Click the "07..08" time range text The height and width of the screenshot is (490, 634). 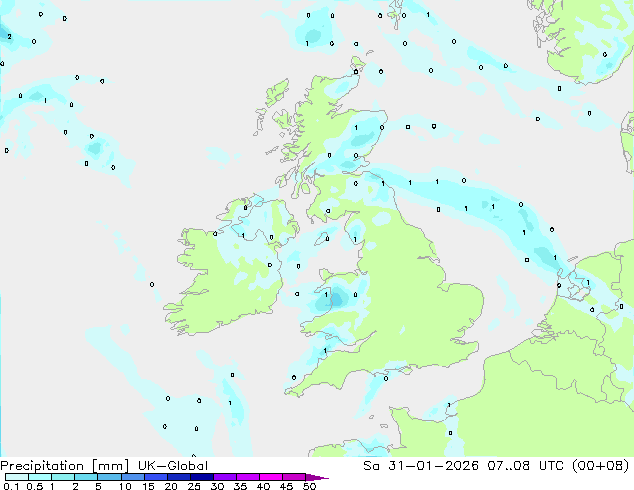508,466
